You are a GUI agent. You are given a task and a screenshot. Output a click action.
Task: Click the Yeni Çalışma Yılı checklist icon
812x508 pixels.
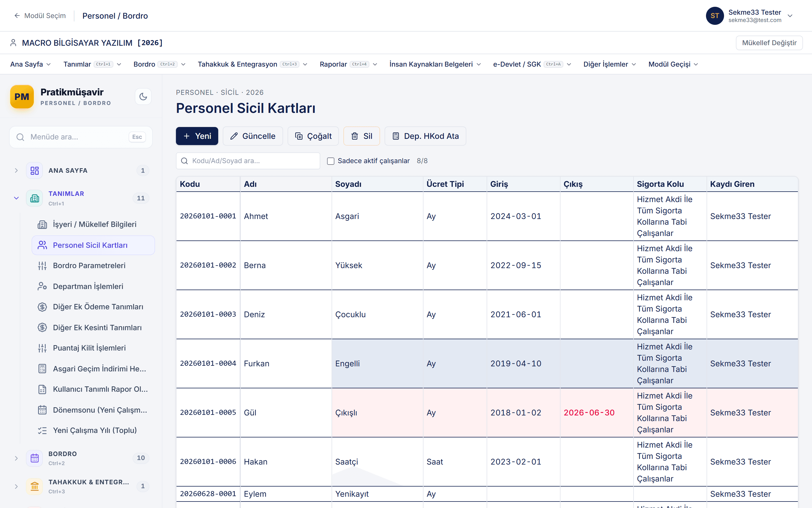pyautogui.click(x=42, y=430)
